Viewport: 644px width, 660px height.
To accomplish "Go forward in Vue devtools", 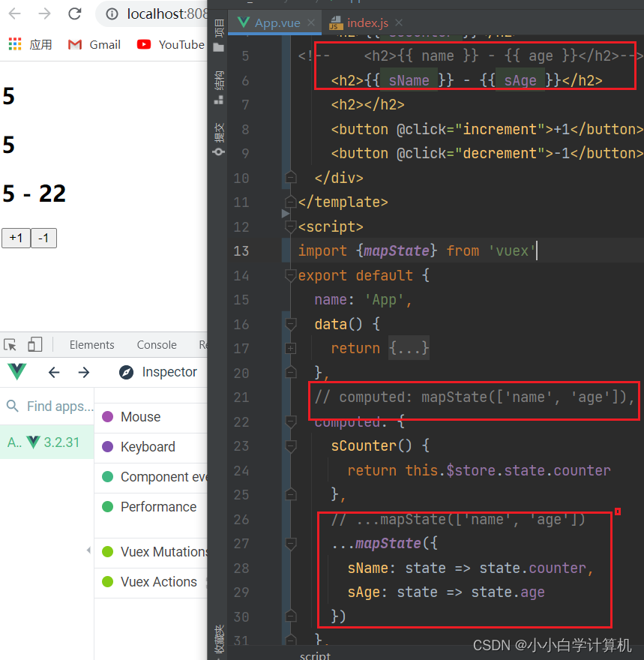I will point(84,372).
